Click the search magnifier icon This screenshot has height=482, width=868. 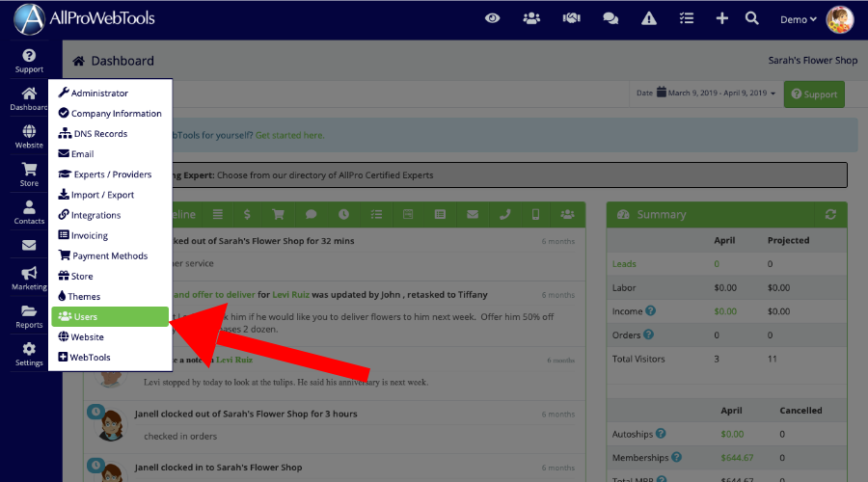[751, 18]
